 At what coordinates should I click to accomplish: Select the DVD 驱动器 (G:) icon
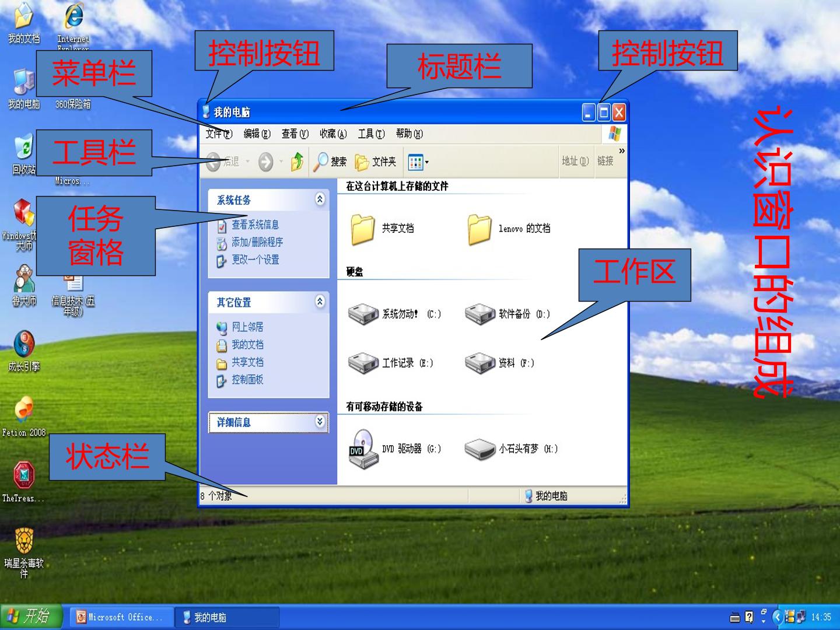tap(363, 449)
